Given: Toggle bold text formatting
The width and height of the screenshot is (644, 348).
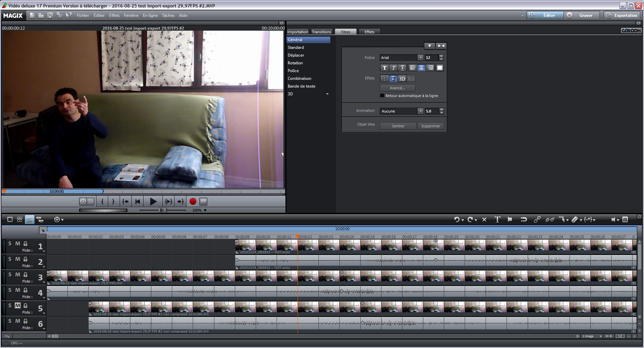Looking at the screenshot, I should 385,68.
